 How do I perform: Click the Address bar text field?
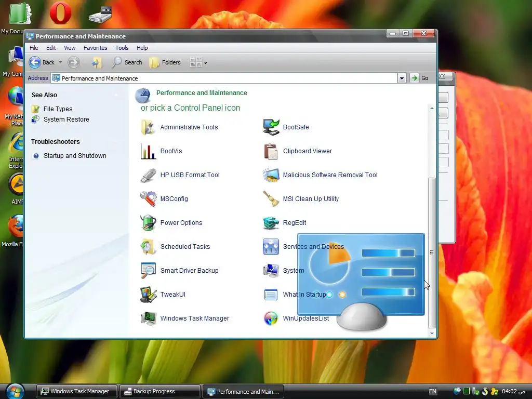224,78
